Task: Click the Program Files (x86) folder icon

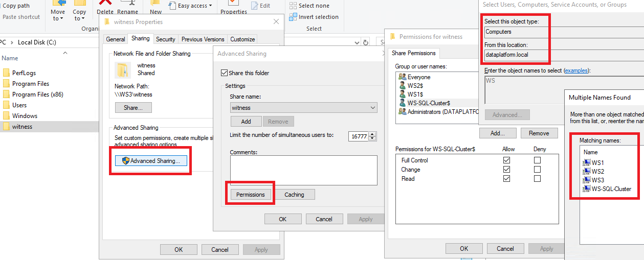Action: click(x=6, y=94)
